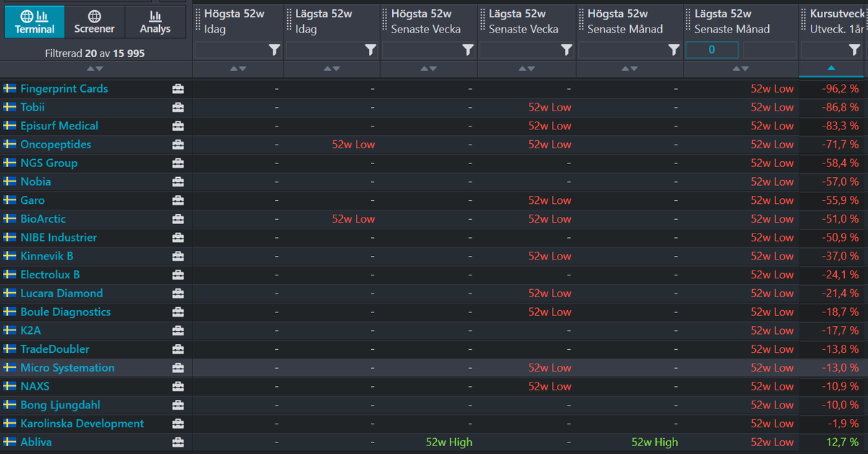Open briefcase icon for Karolinska Development
The height and width of the screenshot is (454, 868).
tap(178, 424)
